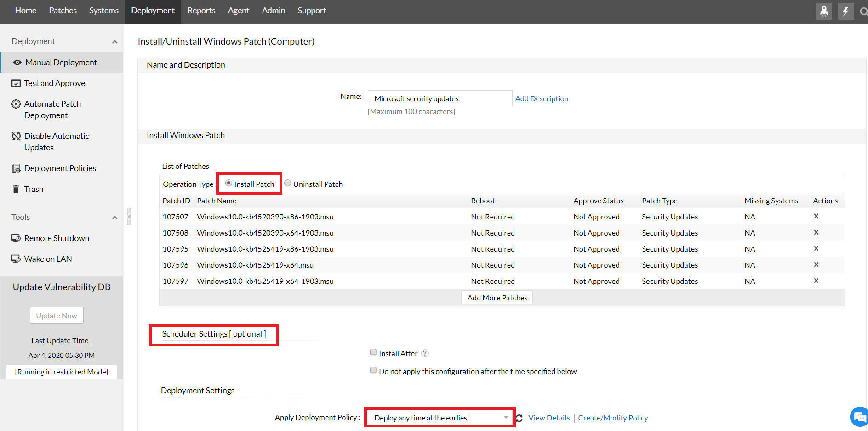Select the Install Patch radio button

pyautogui.click(x=229, y=183)
